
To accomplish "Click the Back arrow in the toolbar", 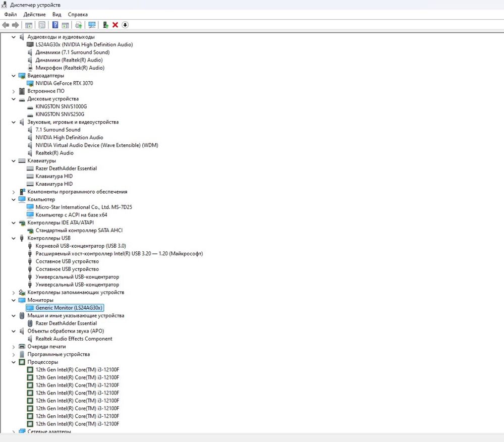I will (x=6, y=25).
